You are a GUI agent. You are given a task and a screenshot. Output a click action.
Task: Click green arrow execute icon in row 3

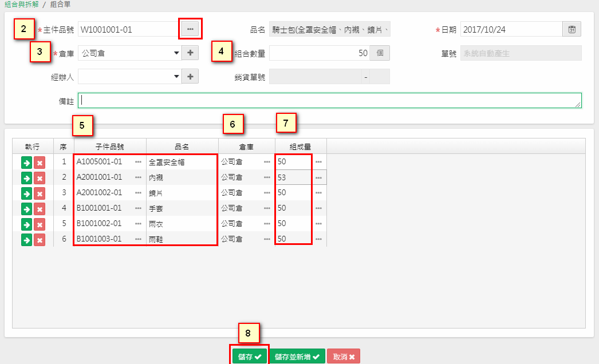pyautogui.click(x=26, y=193)
